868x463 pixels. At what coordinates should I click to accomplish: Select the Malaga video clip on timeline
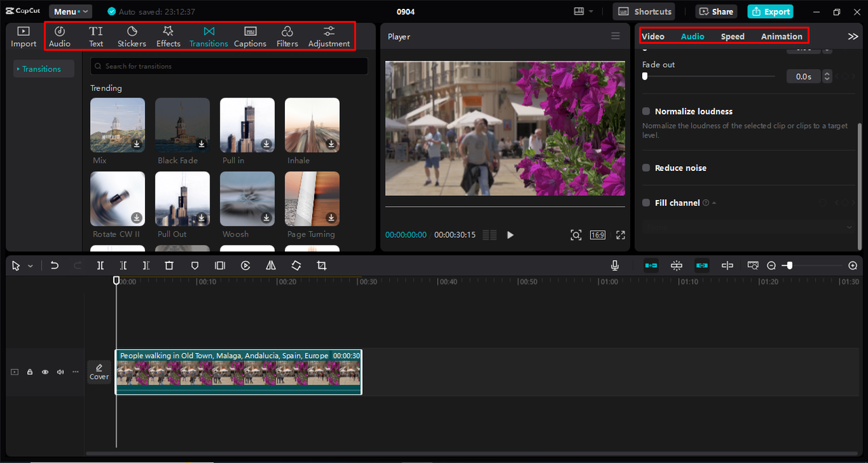239,372
